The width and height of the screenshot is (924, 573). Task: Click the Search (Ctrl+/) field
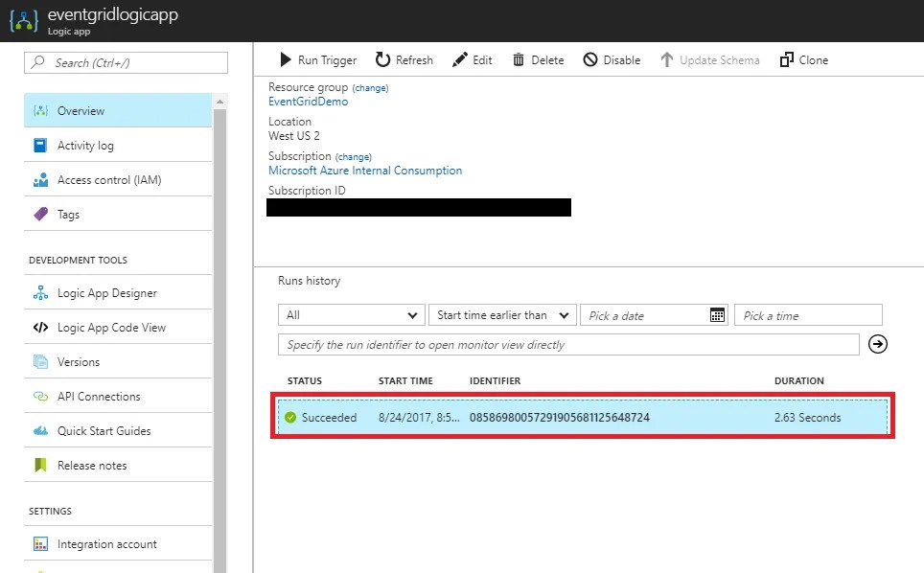[x=127, y=62]
